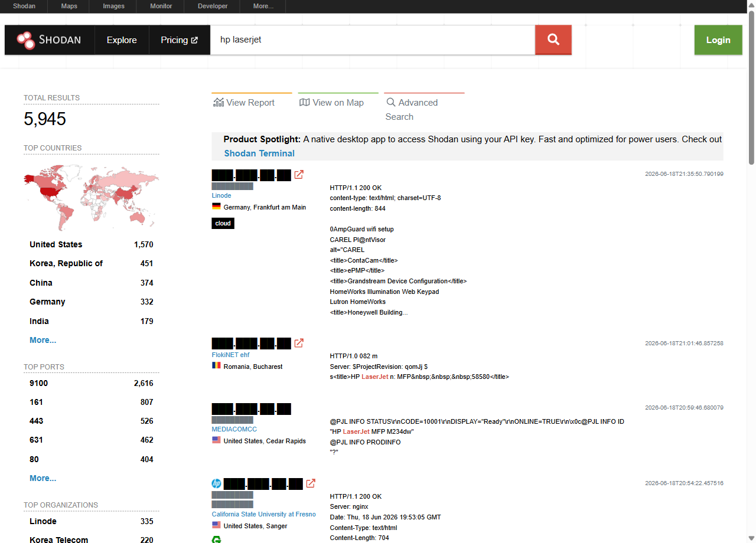The image size is (756, 543).
Task: Open the Bucharest result's redacted IP address
Action: [252, 343]
